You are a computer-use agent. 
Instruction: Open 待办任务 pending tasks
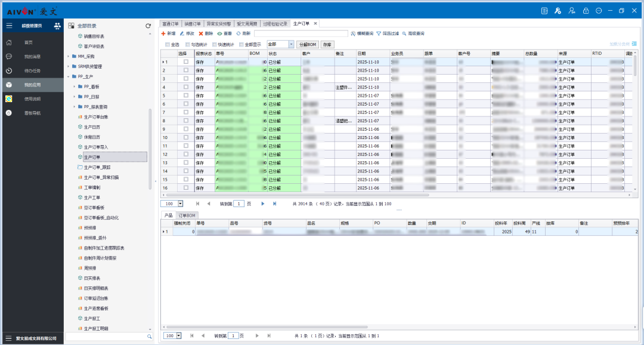pyautogui.click(x=32, y=70)
